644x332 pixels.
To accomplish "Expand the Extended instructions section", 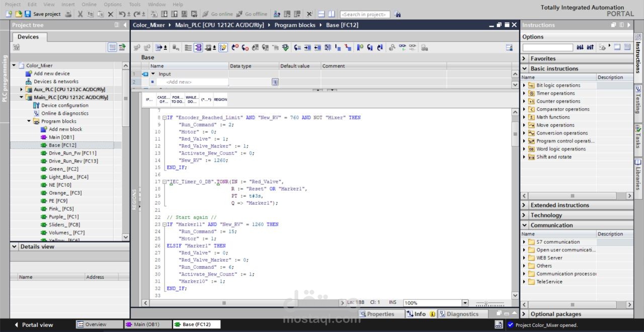I will pos(525,205).
